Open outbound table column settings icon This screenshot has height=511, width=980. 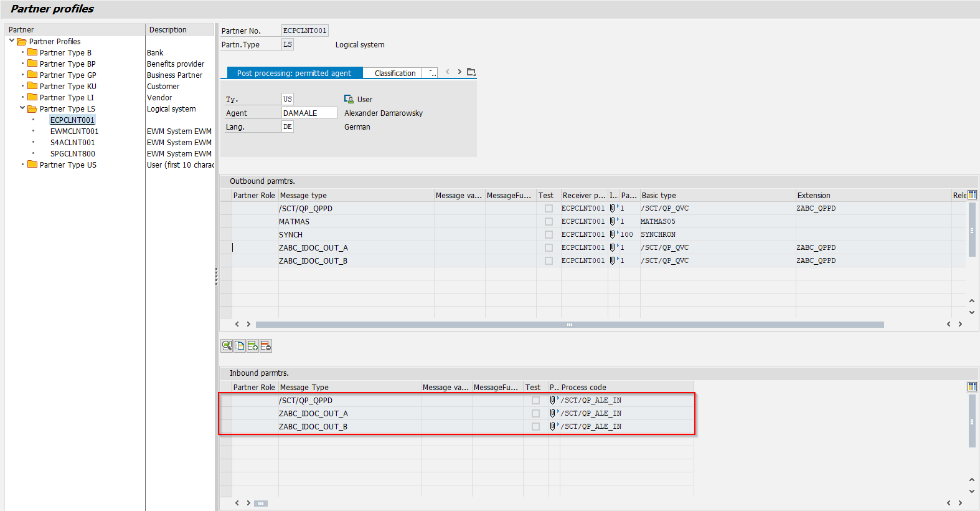click(x=972, y=195)
